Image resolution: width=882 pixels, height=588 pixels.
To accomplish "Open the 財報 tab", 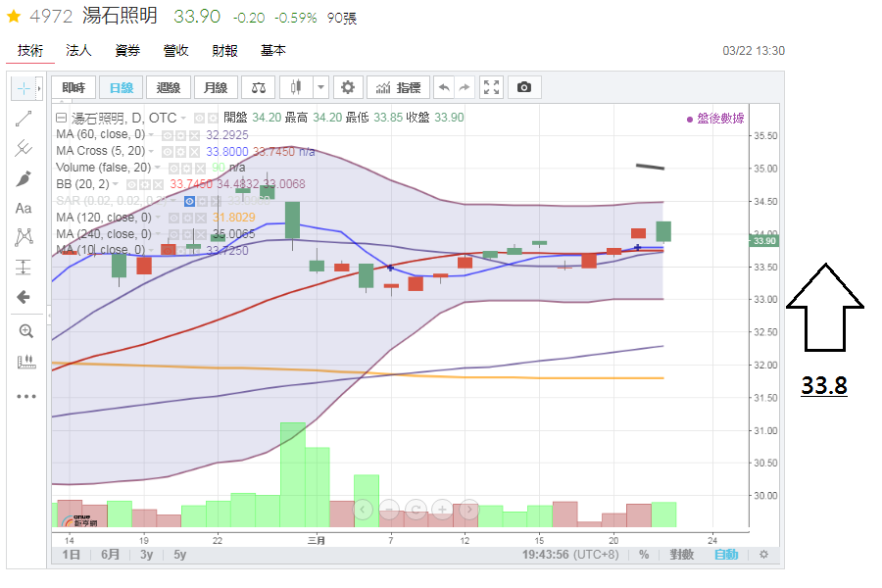I will click(224, 51).
